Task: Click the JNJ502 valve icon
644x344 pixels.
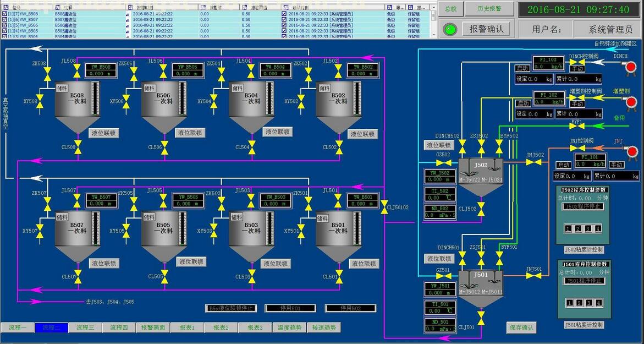Action: point(534,162)
